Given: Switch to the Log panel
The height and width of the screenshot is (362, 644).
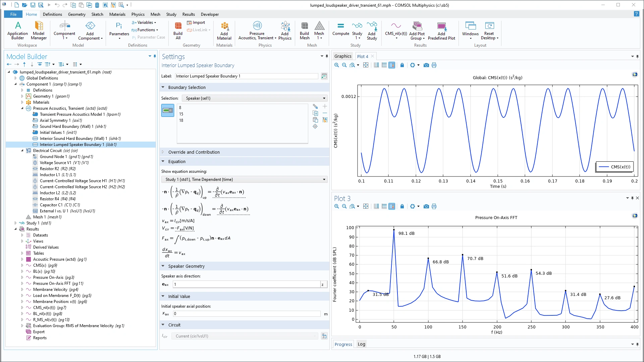Looking at the screenshot, I should point(361,344).
